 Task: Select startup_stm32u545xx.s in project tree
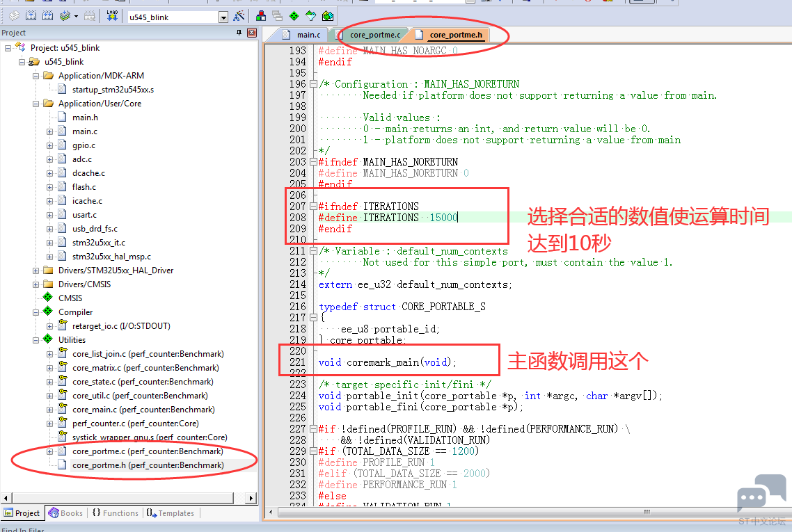click(113, 89)
